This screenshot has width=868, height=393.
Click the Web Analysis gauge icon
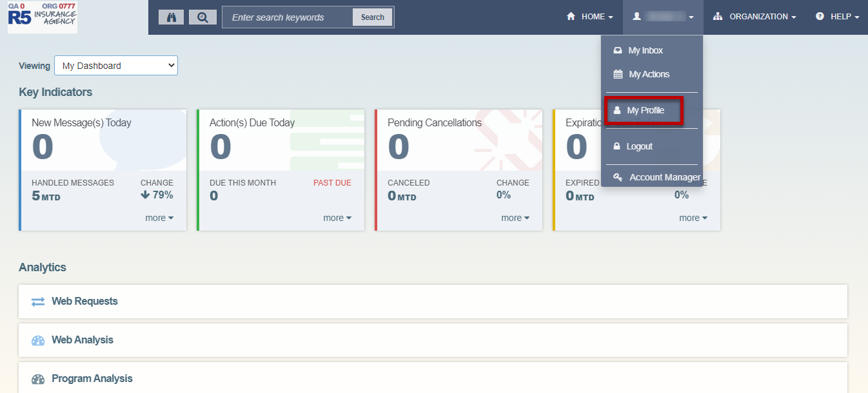tap(38, 340)
